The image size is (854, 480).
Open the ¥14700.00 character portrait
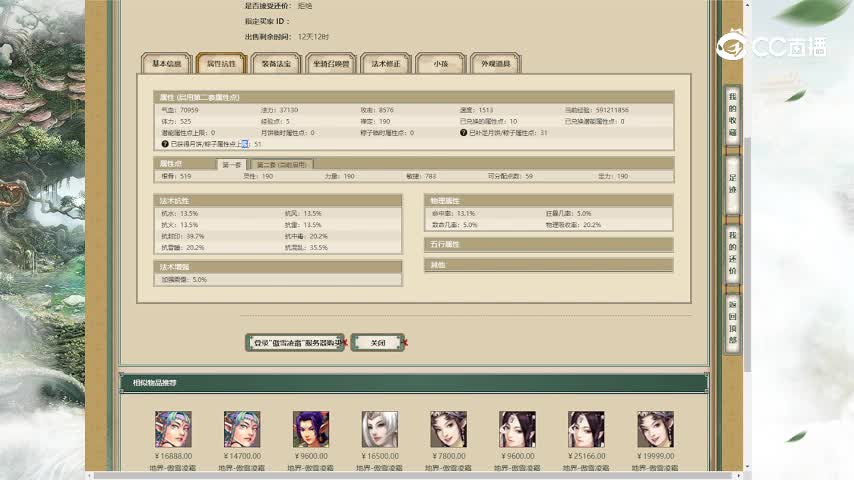coord(242,429)
